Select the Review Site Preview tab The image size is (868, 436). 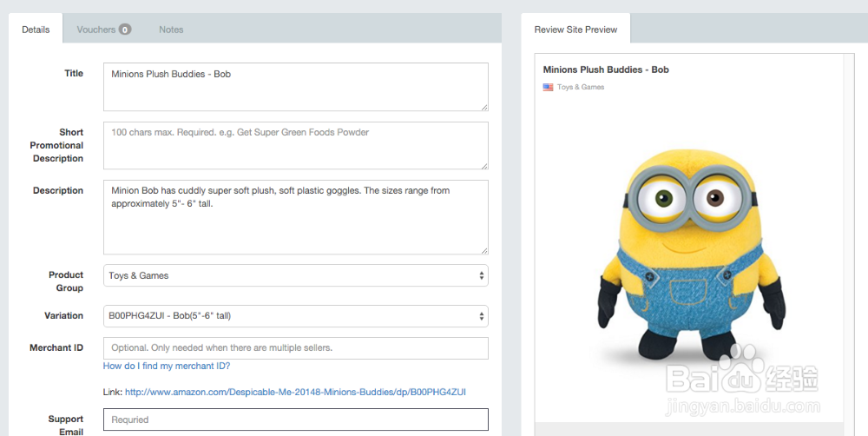tap(575, 30)
